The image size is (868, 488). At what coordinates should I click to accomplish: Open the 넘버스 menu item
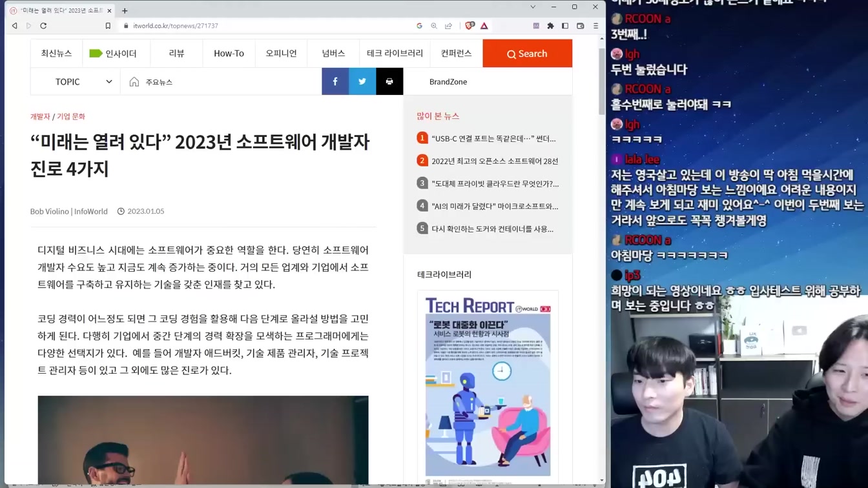[x=333, y=54]
